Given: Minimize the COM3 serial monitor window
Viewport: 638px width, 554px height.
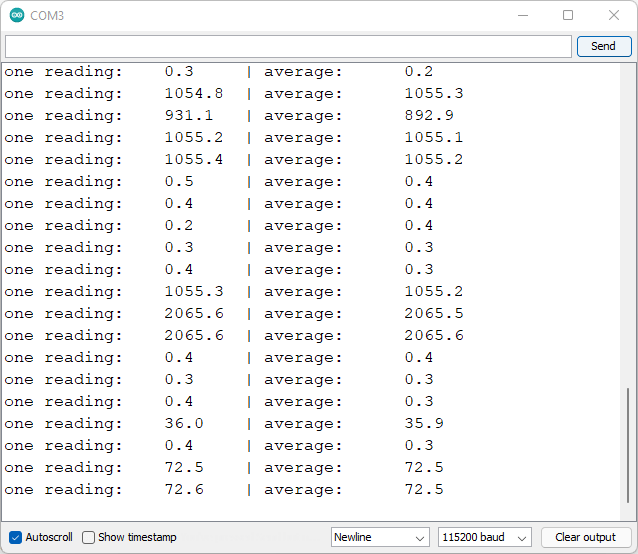Looking at the screenshot, I should click(522, 16).
